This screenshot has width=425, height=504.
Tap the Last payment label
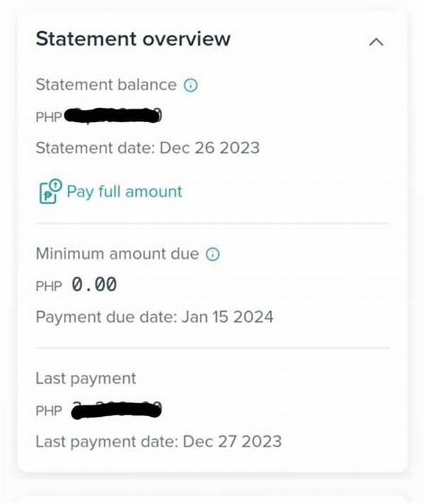pos(85,379)
